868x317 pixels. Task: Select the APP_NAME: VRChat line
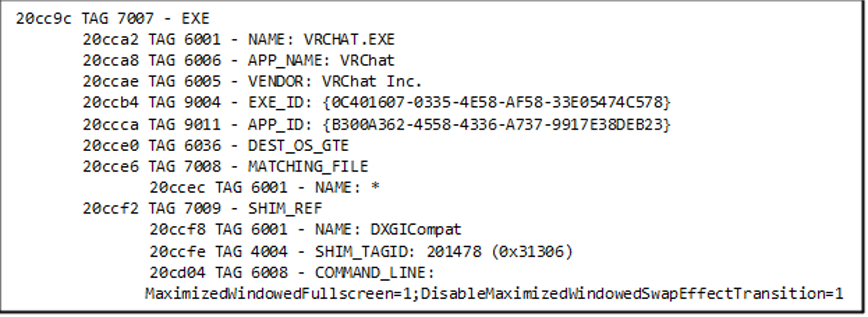click(x=239, y=61)
